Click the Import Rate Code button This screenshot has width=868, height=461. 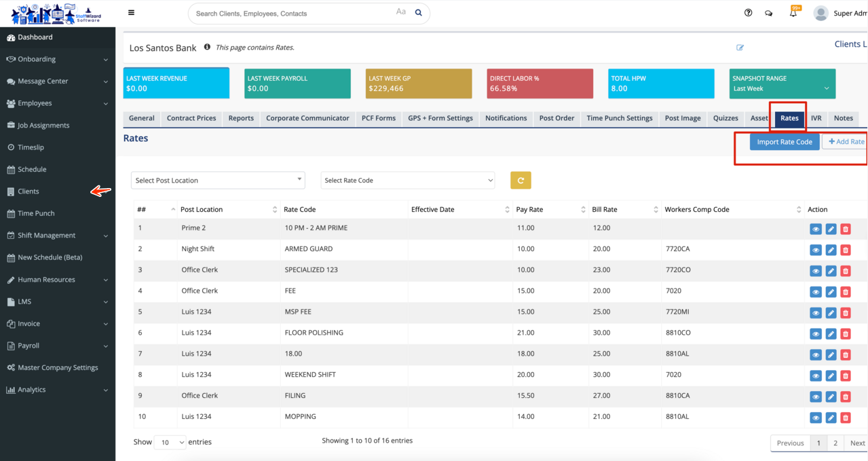[x=785, y=142]
